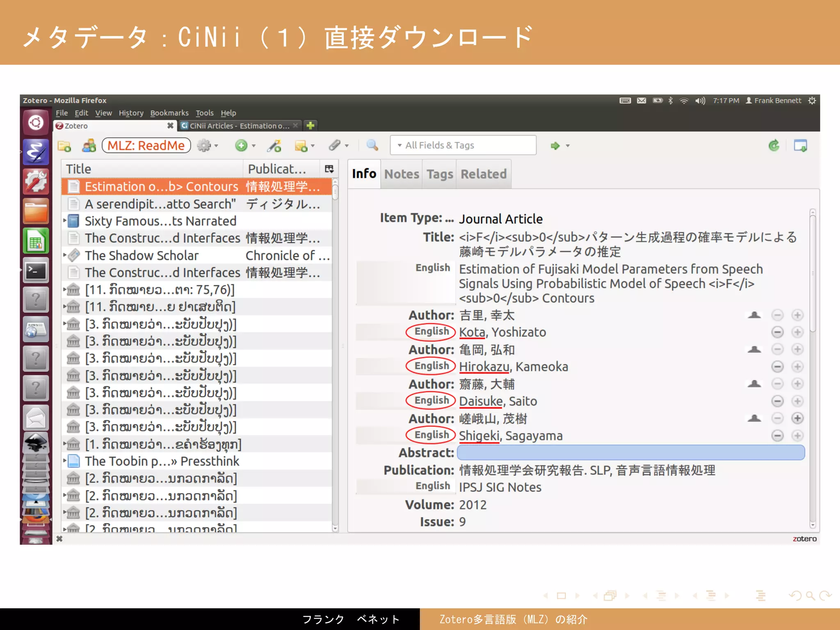Expand The Shadow Scholar item

64,255
